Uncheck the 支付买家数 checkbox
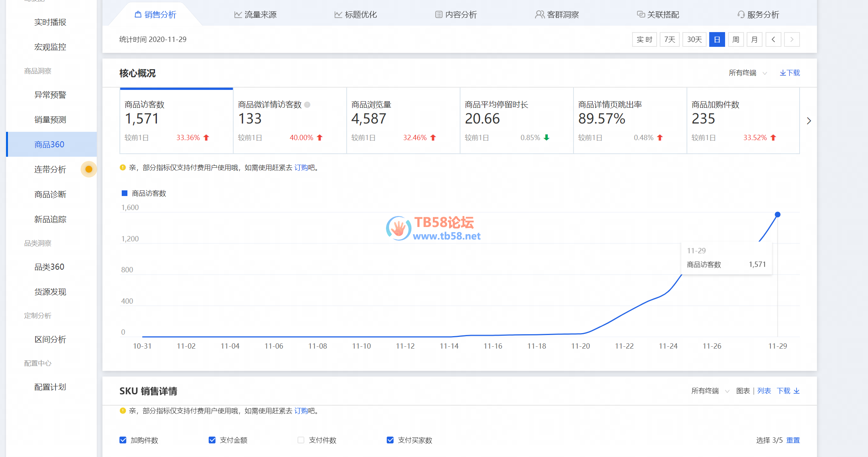868x457 pixels. pos(390,440)
